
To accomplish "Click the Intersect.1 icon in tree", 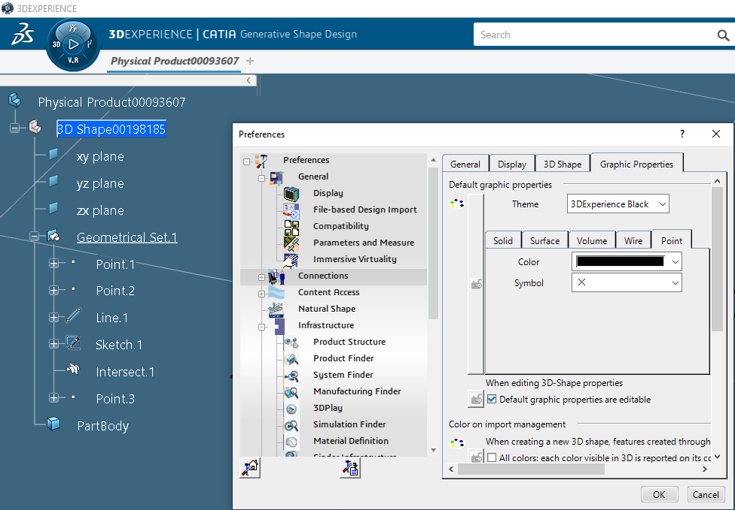I will (73, 370).
